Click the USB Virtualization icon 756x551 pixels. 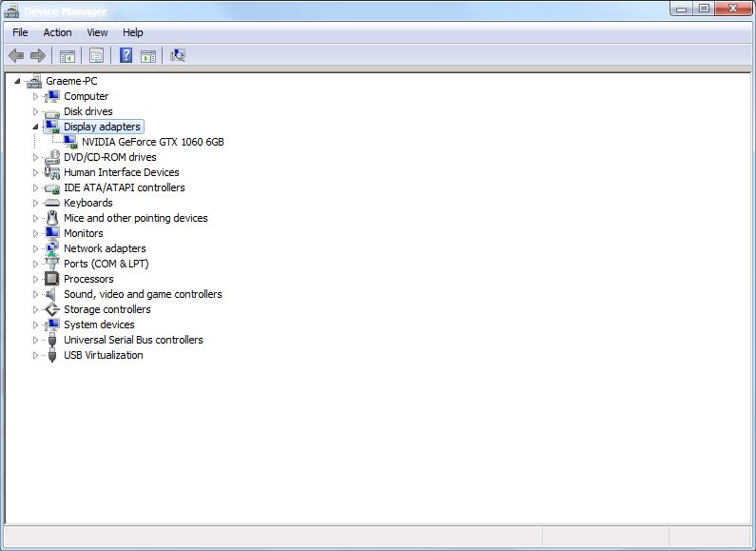[x=52, y=356]
